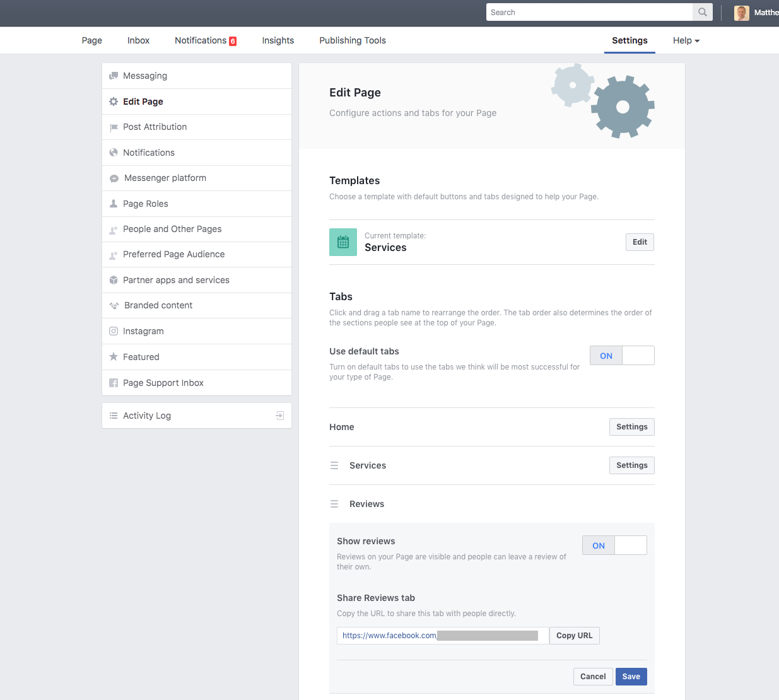Click the Matthew profile name

[x=766, y=13]
